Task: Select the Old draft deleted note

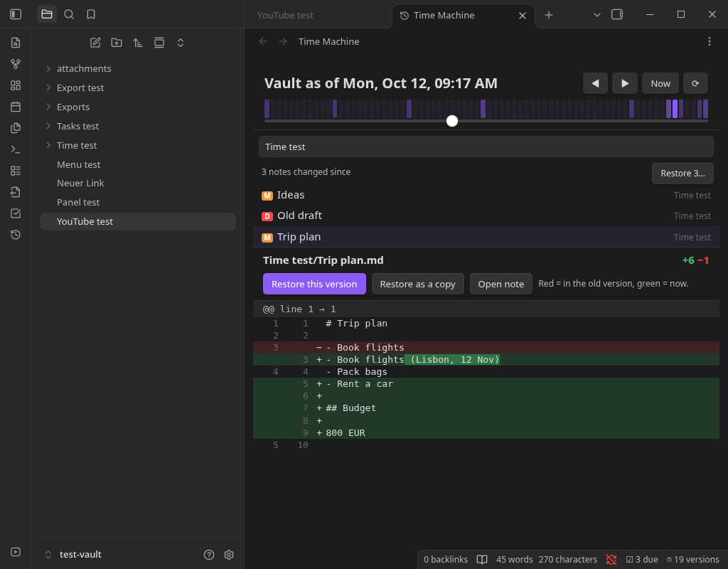Action: coord(486,216)
